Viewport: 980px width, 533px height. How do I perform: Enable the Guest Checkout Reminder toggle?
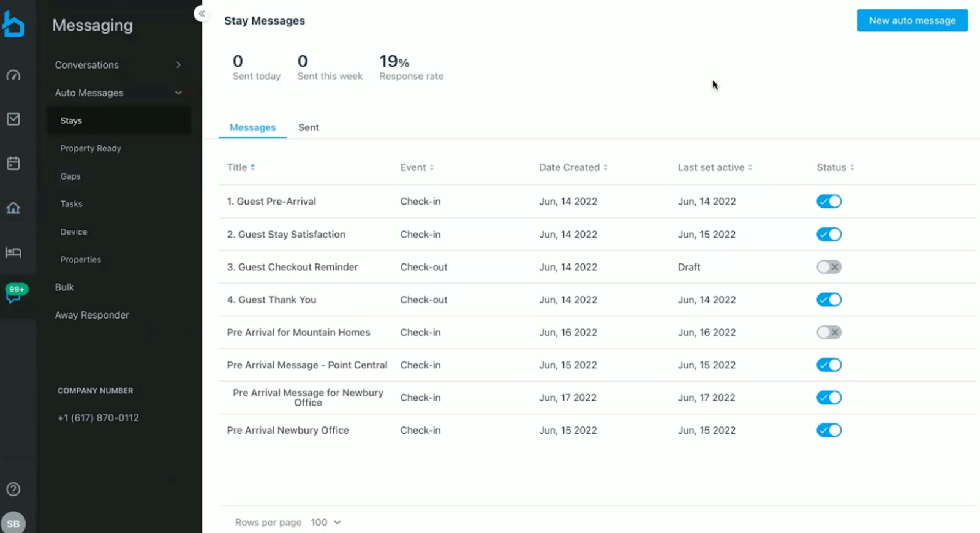(x=829, y=267)
